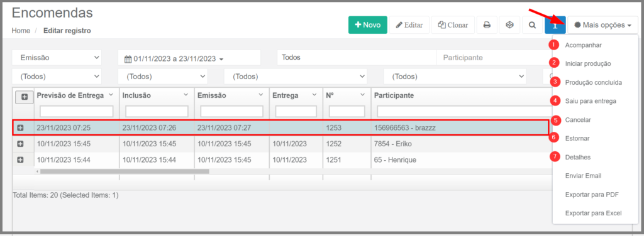Click the printer icon in toolbar
The image size is (644, 236).
(487, 25)
